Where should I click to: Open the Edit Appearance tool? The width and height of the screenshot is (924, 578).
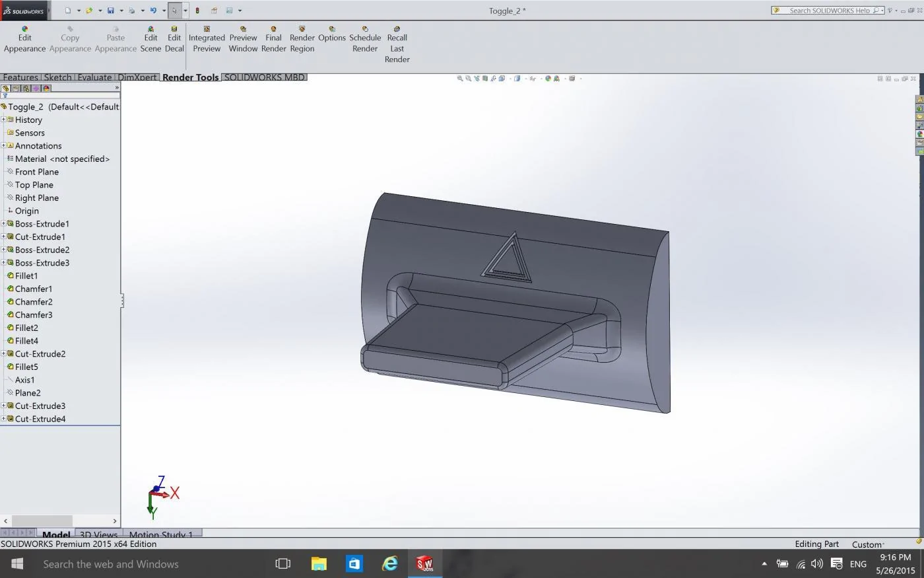click(x=24, y=39)
